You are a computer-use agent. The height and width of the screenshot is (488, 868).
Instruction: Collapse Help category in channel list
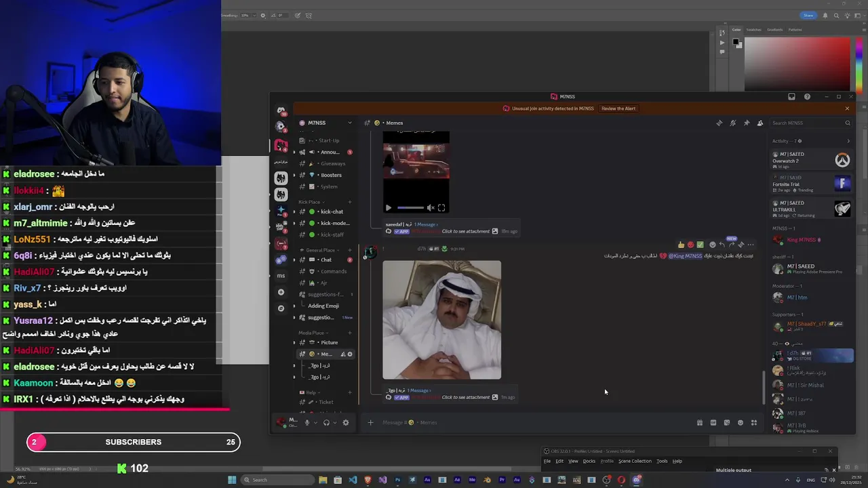309,392
